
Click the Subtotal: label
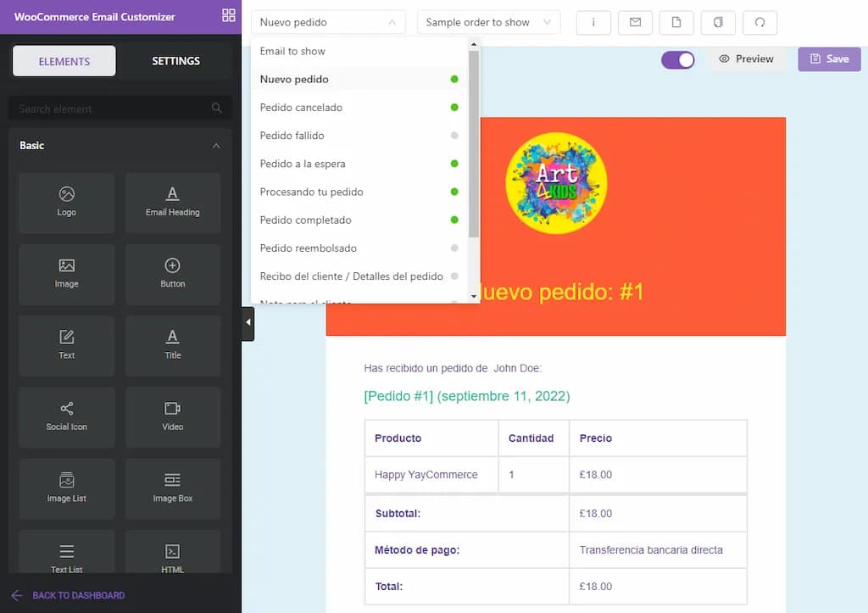(398, 513)
